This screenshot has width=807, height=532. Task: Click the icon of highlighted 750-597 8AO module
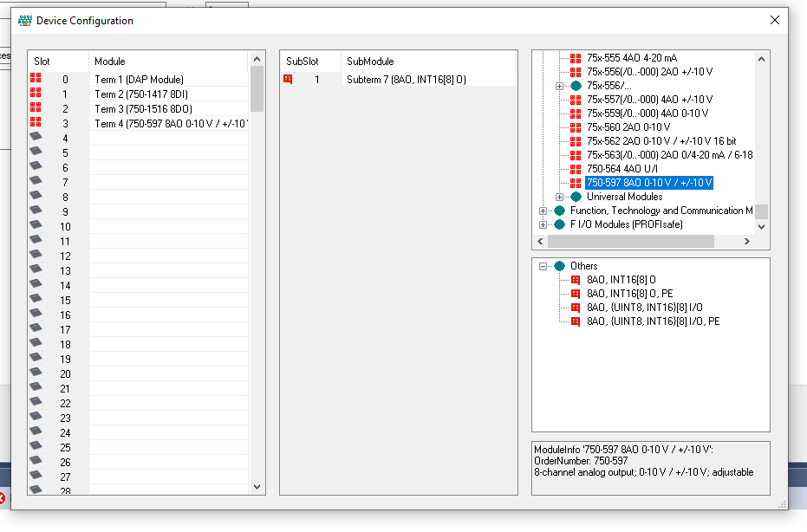[576, 183]
